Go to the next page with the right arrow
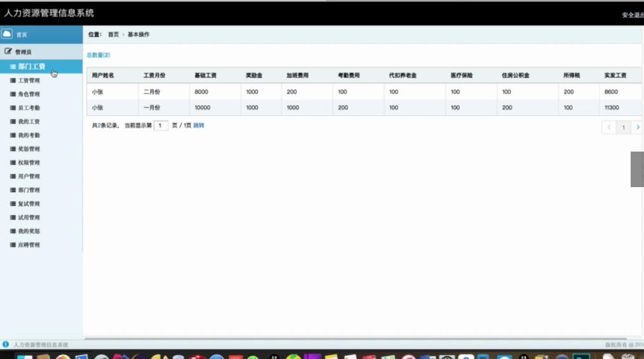This screenshot has height=359, width=644. (638, 127)
